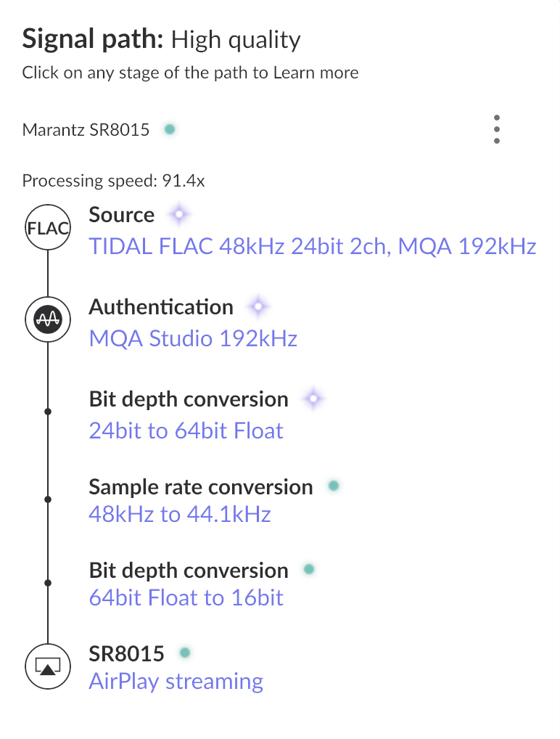This screenshot has height=739, width=560.
Task: Open the three-dot options menu
Action: (x=496, y=129)
